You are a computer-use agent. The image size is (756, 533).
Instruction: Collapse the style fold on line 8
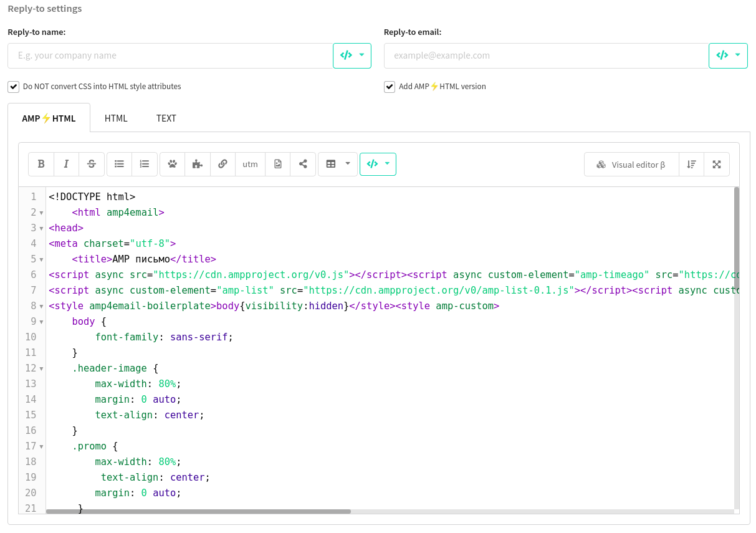(41, 306)
